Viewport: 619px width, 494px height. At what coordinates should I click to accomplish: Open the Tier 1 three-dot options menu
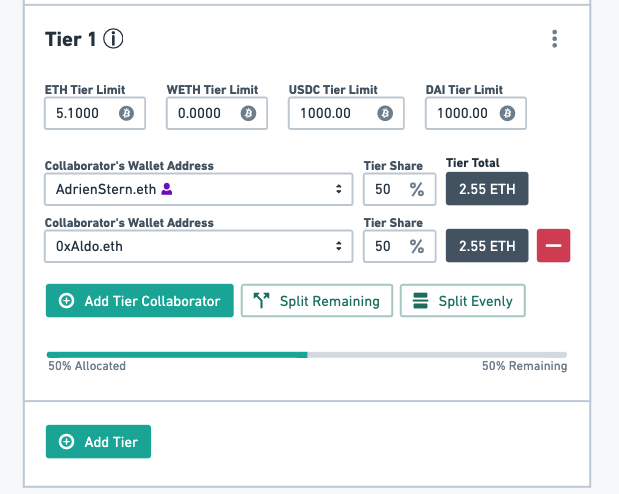555,39
